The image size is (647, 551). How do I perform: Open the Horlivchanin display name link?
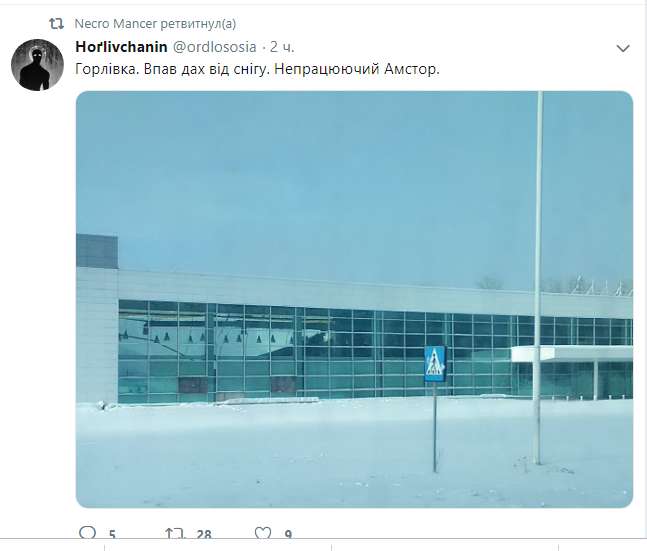click(121, 47)
